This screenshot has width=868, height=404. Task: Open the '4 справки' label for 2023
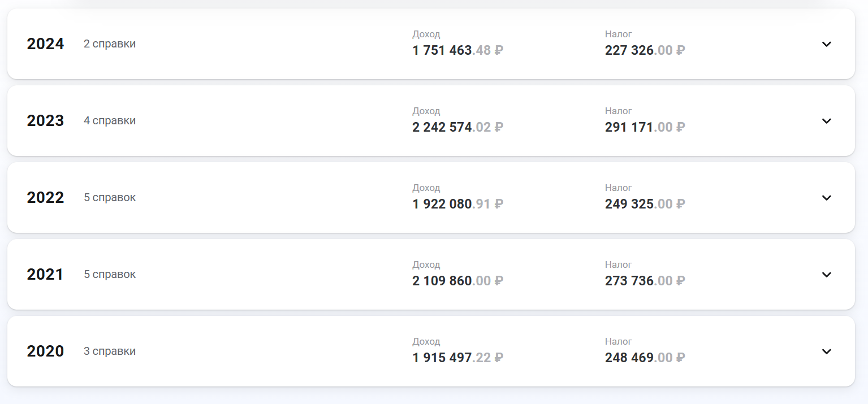click(110, 121)
